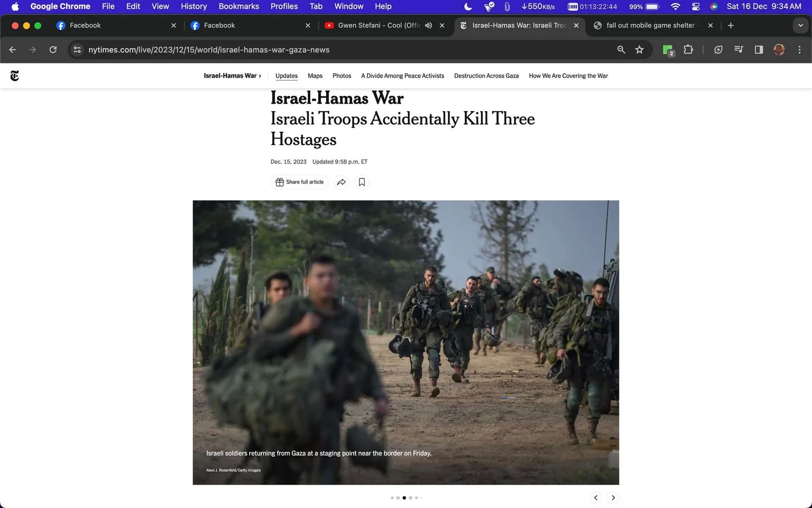The height and width of the screenshot is (508, 812).
Task: Open Chrome three-dot menu
Action: tap(799, 50)
